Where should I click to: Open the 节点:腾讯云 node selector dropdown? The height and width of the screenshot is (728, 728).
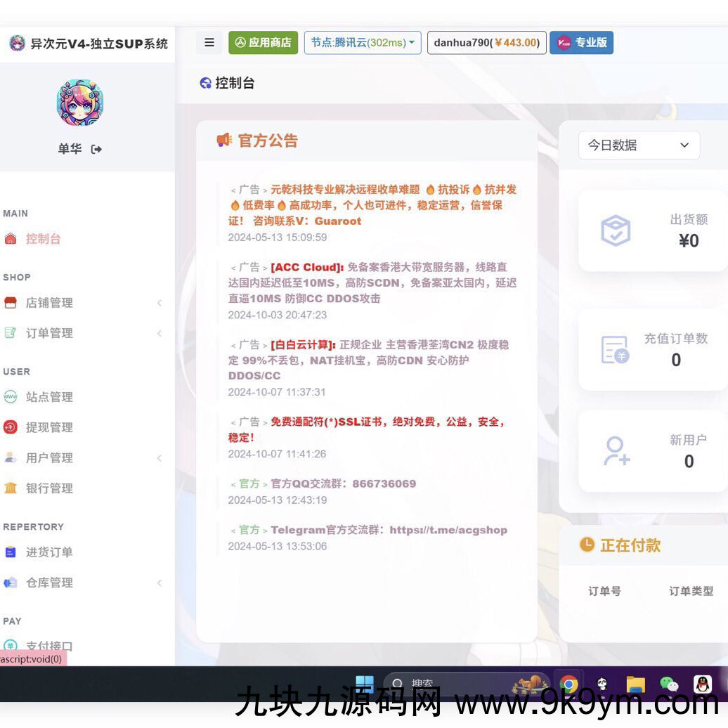(363, 42)
